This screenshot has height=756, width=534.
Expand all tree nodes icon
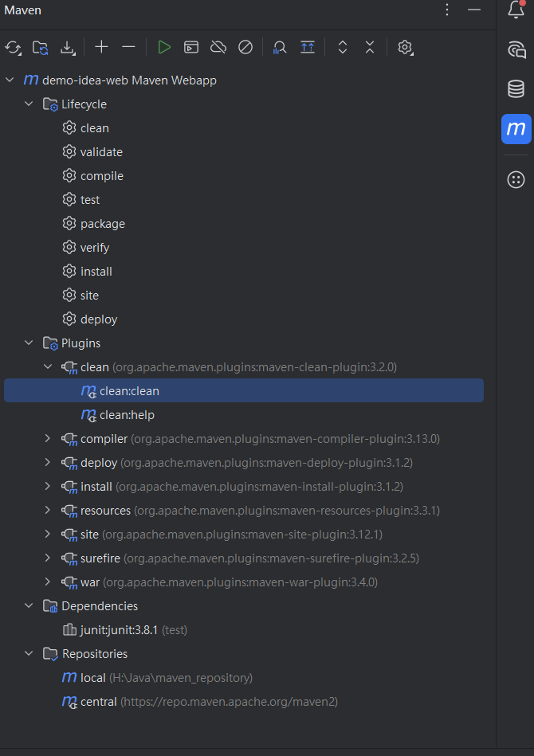tap(343, 47)
